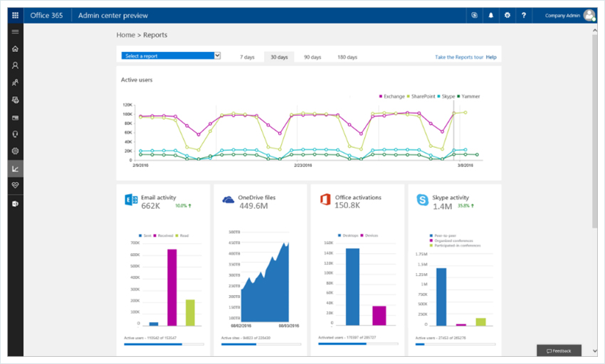Click the magenta Received bar in Email chart
This screenshot has width=605, height=364.
coord(172,288)
